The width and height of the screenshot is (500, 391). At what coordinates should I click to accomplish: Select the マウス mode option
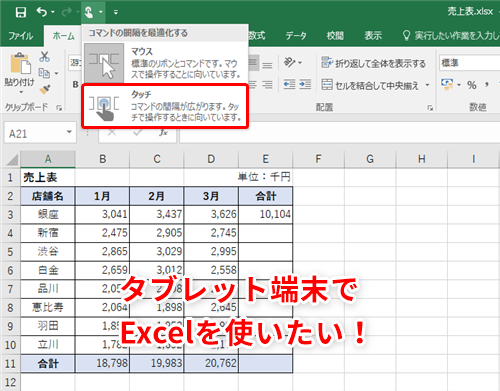tap(165, 63)
